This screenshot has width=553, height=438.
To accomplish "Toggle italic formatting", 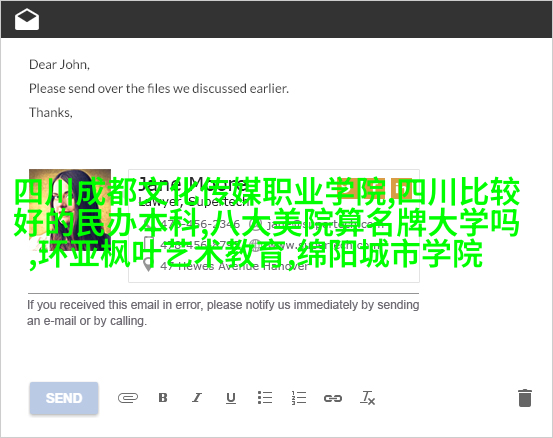I will click(197, 398).
